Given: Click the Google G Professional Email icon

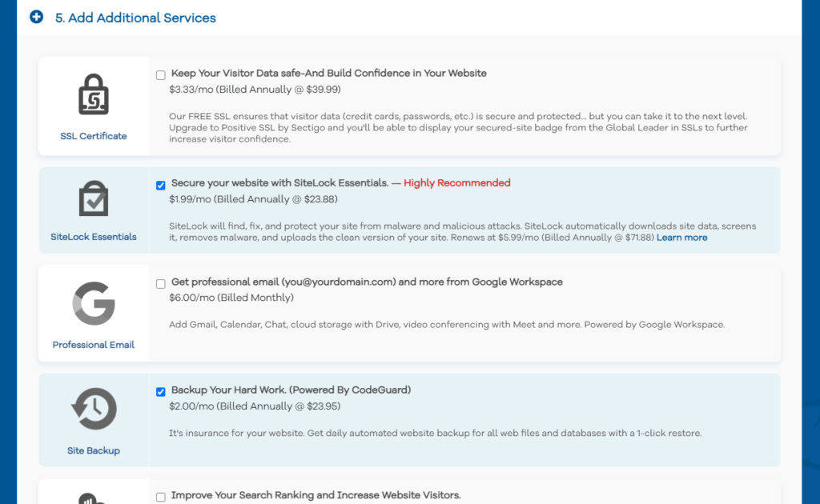Looking at the screenshot, I should [x=94, y=303].
